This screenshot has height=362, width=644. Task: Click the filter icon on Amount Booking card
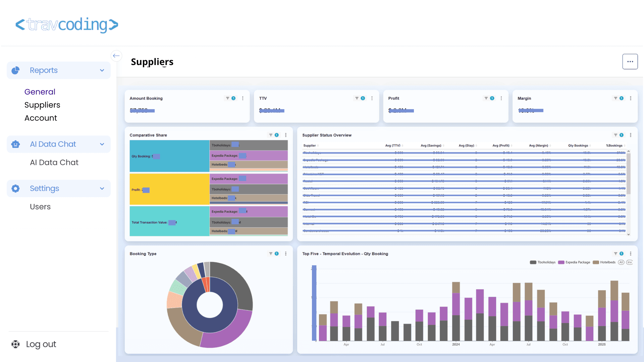[x=227, y=98]
